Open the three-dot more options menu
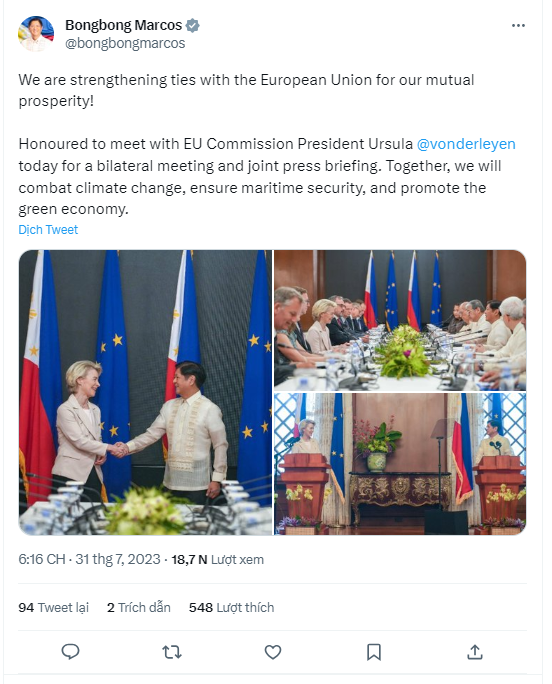Screen dimensions: 552x684 518,26
